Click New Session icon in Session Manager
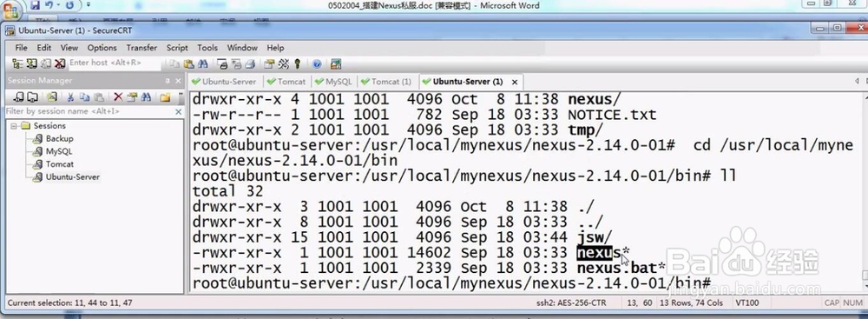 click(x=51, y=97)
